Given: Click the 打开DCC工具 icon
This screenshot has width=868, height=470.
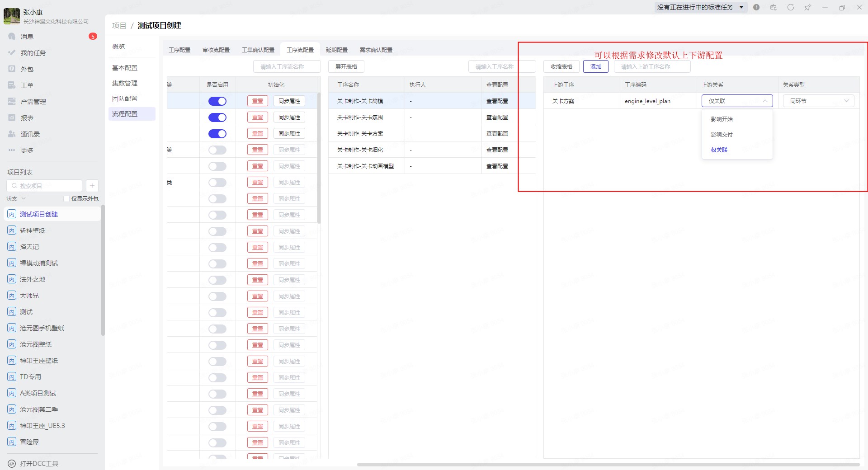Looking at the screenshot, I should pos(12,464).
